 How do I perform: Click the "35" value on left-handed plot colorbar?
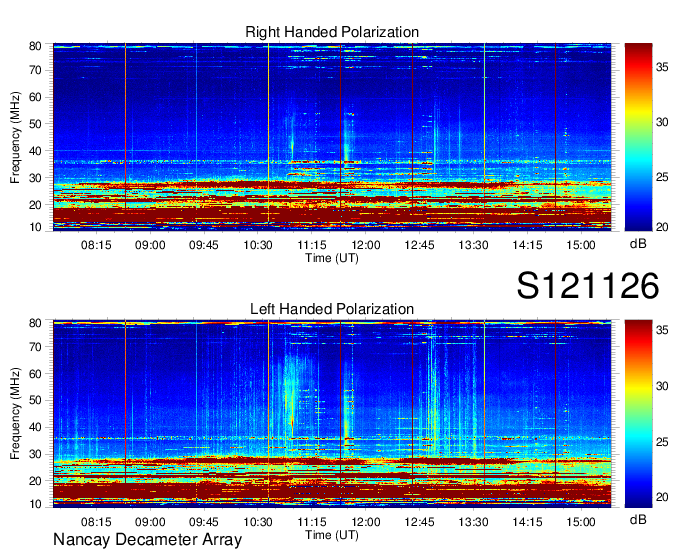click(662, 330)
